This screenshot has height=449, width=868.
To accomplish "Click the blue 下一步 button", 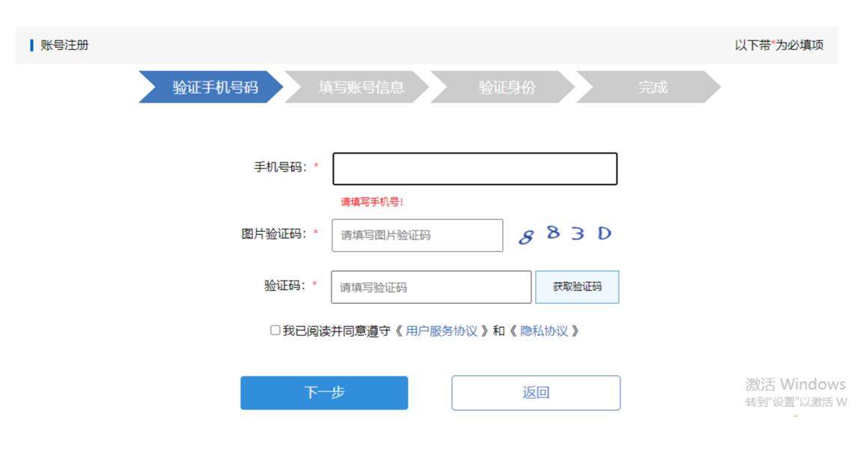I will click(x=324, y=393).
